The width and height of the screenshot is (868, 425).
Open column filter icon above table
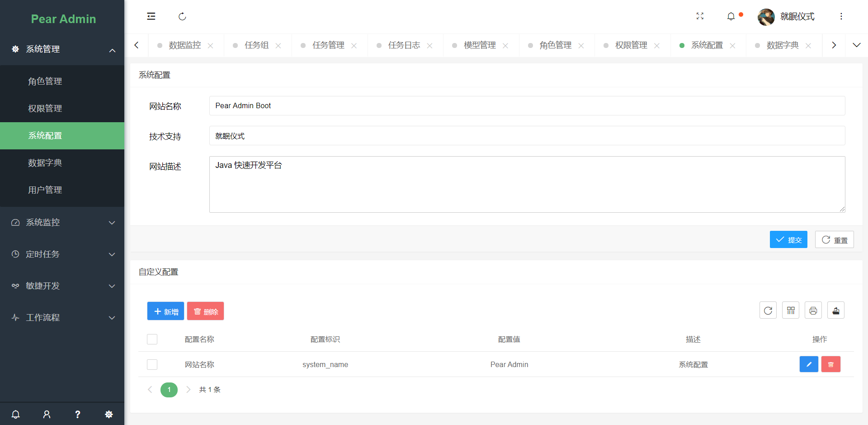click(x=790, y=310)
